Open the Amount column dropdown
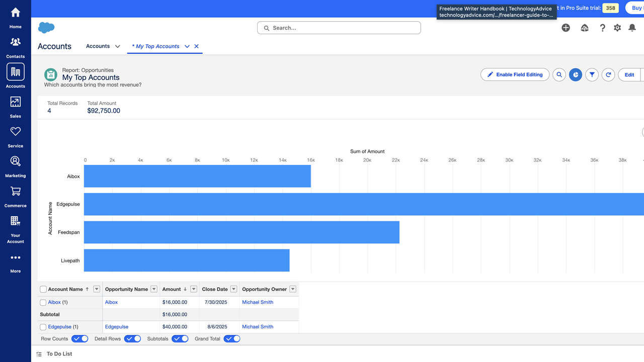This screenshot has width=644, height=362. [194, 289]
